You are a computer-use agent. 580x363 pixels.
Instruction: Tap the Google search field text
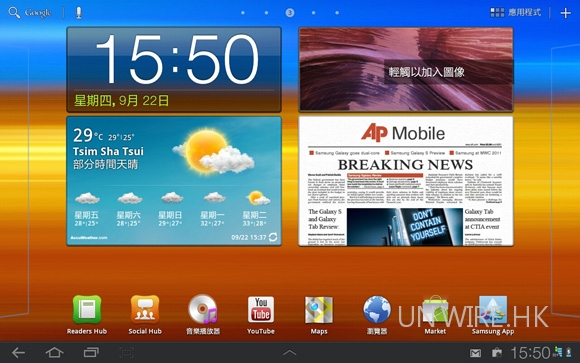pos(38,13)
